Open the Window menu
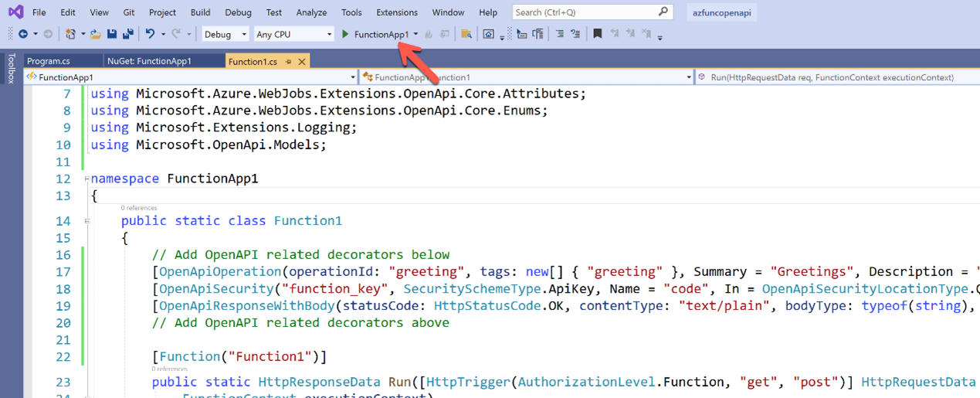Viewport: 980px width, 398px height. [x=448, y=12]
